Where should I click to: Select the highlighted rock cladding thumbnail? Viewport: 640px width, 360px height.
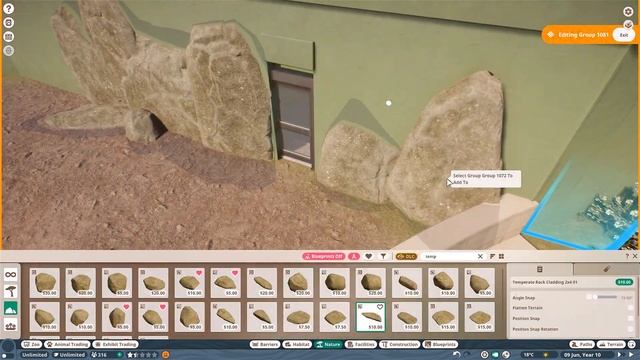point(371,317)
